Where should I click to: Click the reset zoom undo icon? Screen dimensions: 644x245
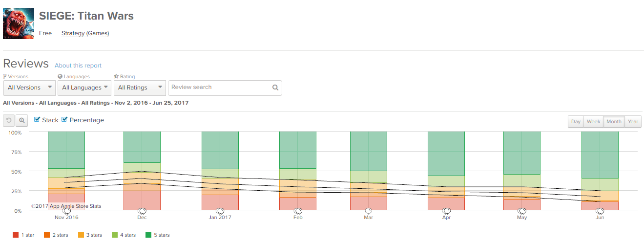pyautogui.click(x=9, y=121)
